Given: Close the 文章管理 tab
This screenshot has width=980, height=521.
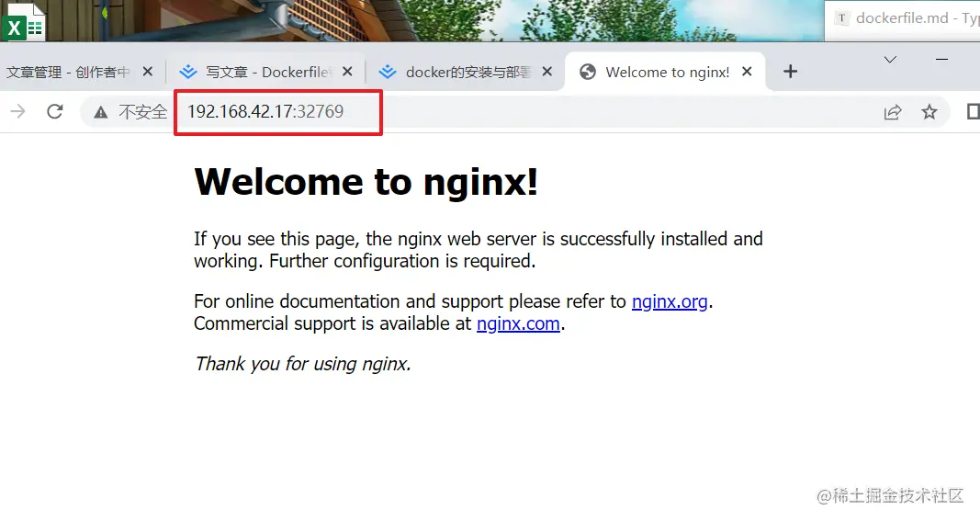Looking at the screenshot, I should point(148,72).
